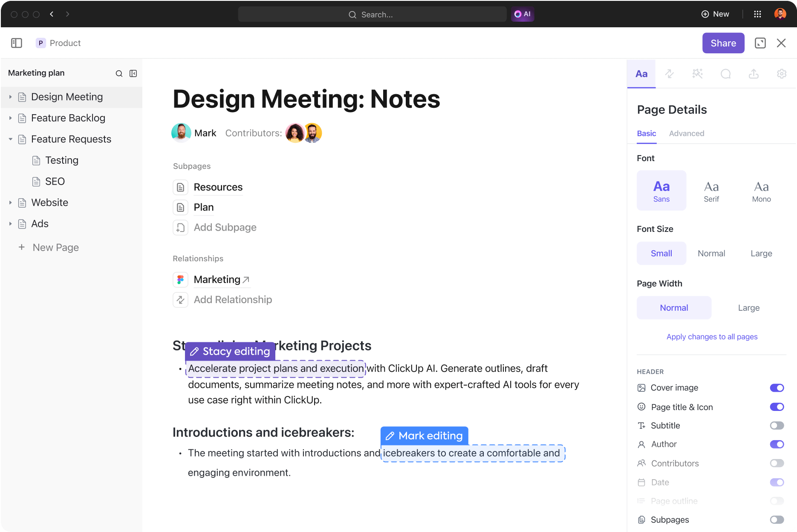Click the search icon in the Marketing plan sidebar
Screen dimensions: 797x532
click(119, 73)
